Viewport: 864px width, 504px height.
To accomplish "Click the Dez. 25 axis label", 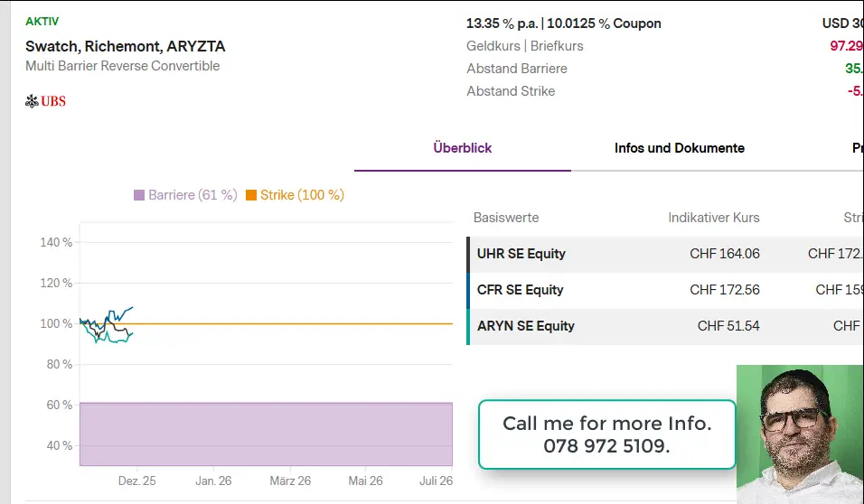I will click(136, 481).
